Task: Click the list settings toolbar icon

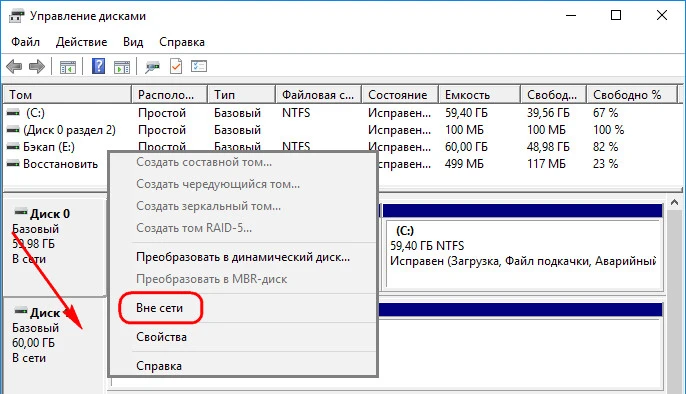Action: pos(199,66)
